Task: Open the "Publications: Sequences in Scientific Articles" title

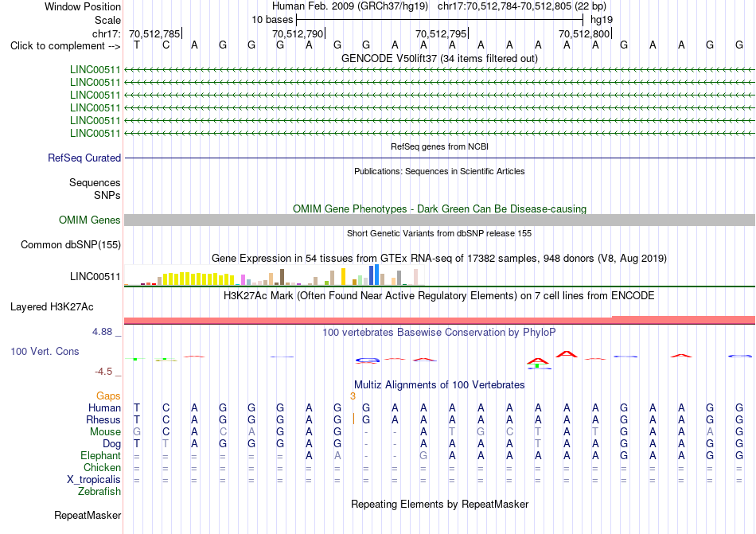Action: pyautogui.click(x=439, y=171)
